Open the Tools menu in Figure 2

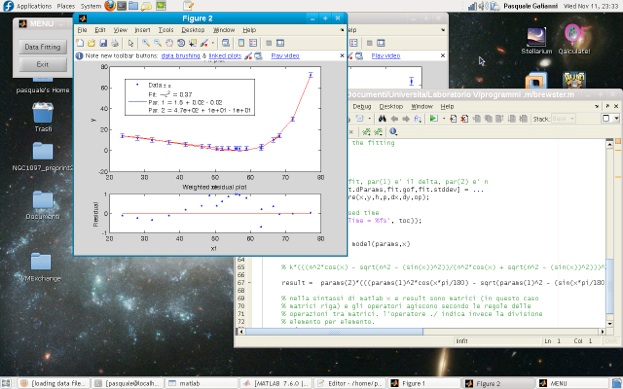point(166,30)
